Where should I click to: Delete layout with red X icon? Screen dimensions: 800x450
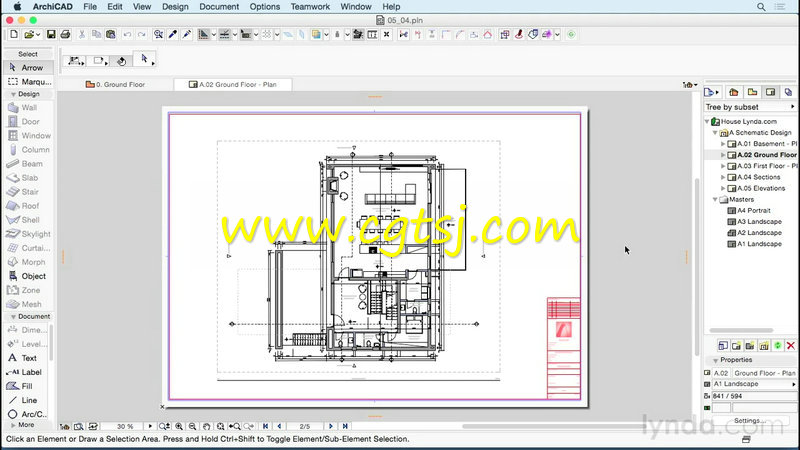(791, 346)
